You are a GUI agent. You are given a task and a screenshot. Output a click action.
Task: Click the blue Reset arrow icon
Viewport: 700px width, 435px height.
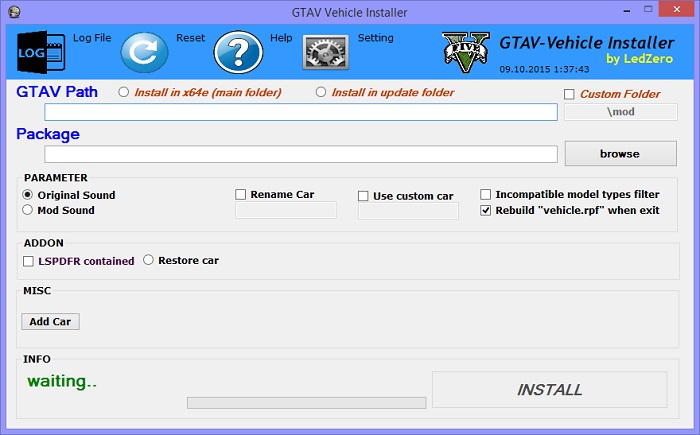click(144, 54)
